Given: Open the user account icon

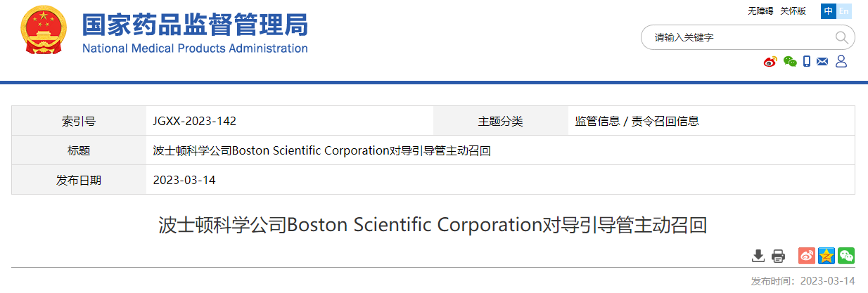Looking at the screenshot, I should [x=841, y=62].
